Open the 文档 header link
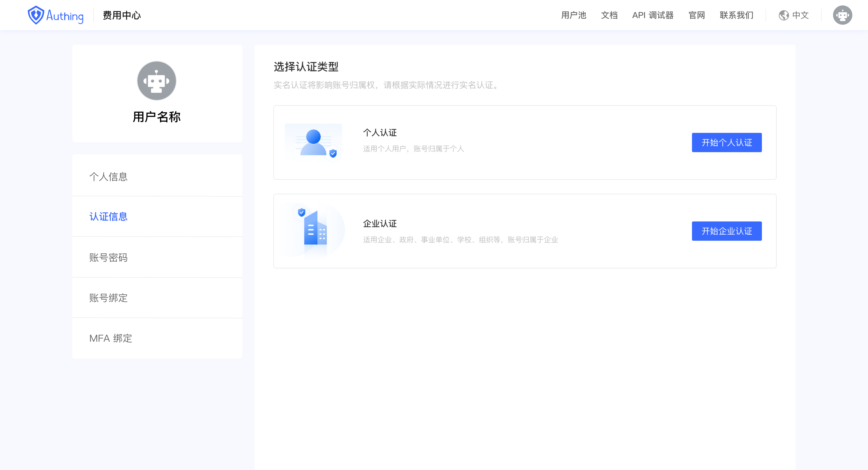Screen dimensions: 868x470 [609, 15]
